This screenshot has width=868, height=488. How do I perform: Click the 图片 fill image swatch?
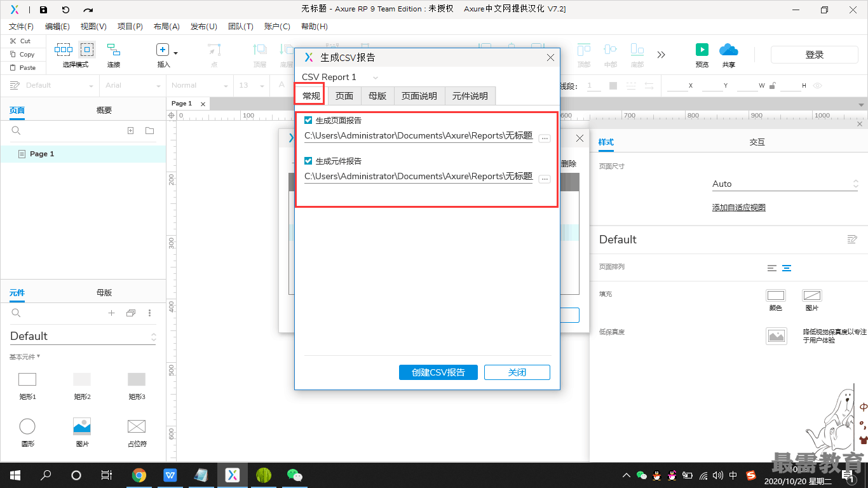pos(812,295)
